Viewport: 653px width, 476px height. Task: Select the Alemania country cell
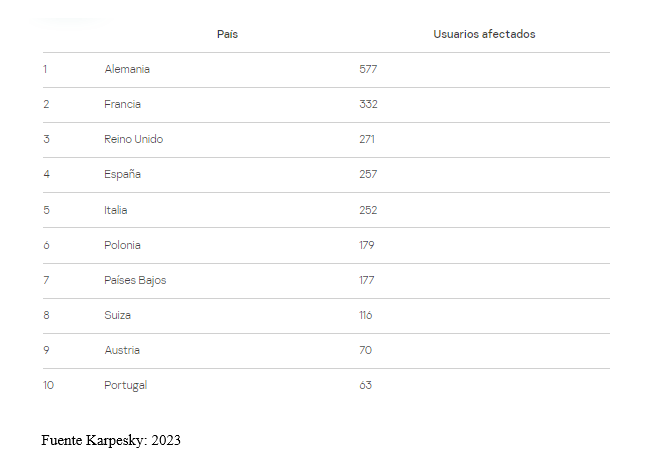127,69
